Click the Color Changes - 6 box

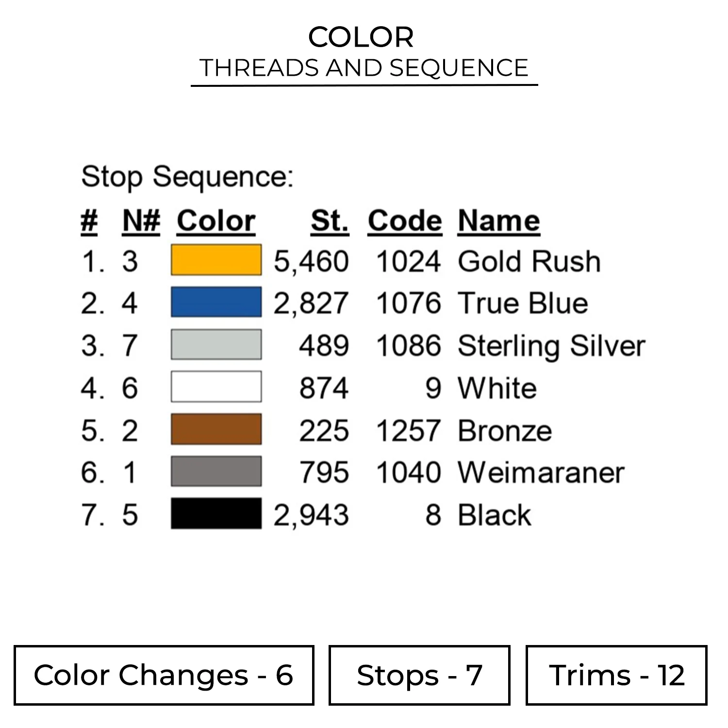tap(164, 675)
